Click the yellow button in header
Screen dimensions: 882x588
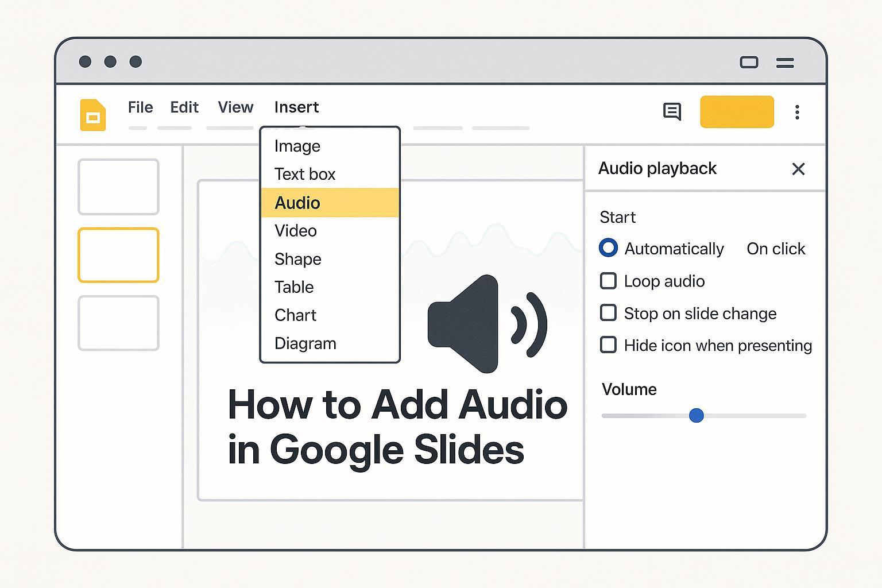pos(737,112)
